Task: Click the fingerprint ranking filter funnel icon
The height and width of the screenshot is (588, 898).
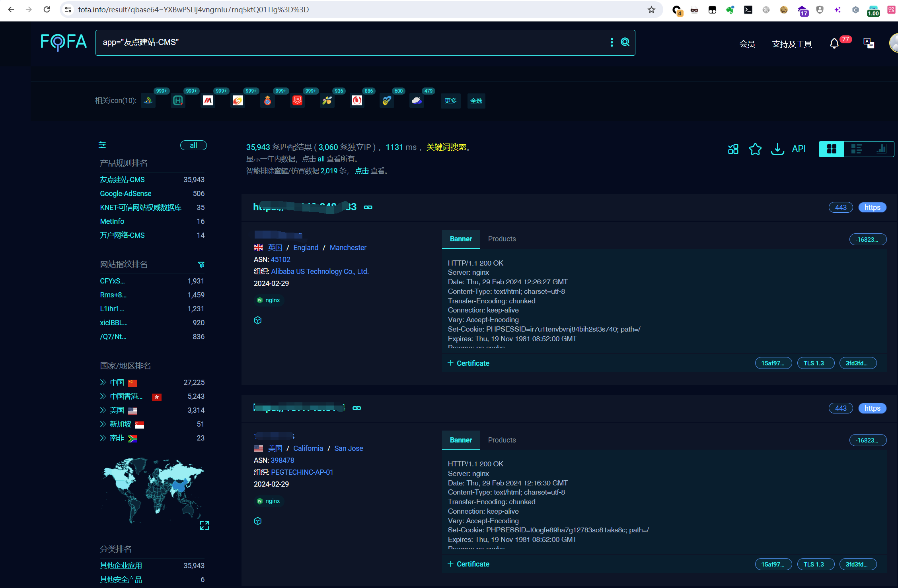Action: click(x=201, y=265)
